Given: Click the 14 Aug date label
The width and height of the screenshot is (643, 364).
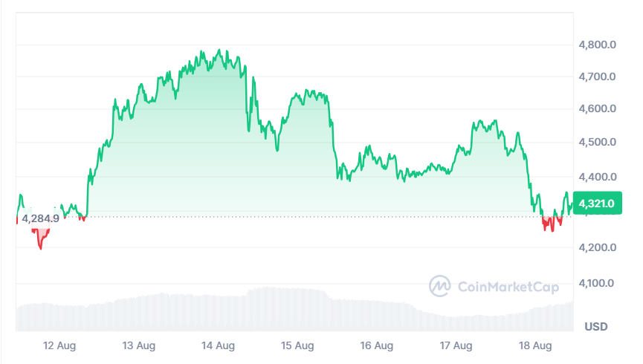Looking at the screenshot, I should [x=218, y=345].
